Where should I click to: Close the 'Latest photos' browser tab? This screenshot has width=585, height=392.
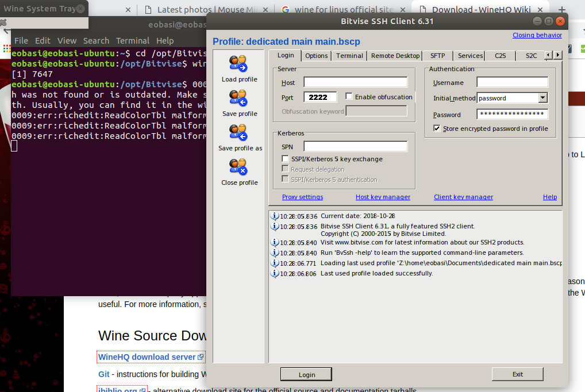(265, 10)
